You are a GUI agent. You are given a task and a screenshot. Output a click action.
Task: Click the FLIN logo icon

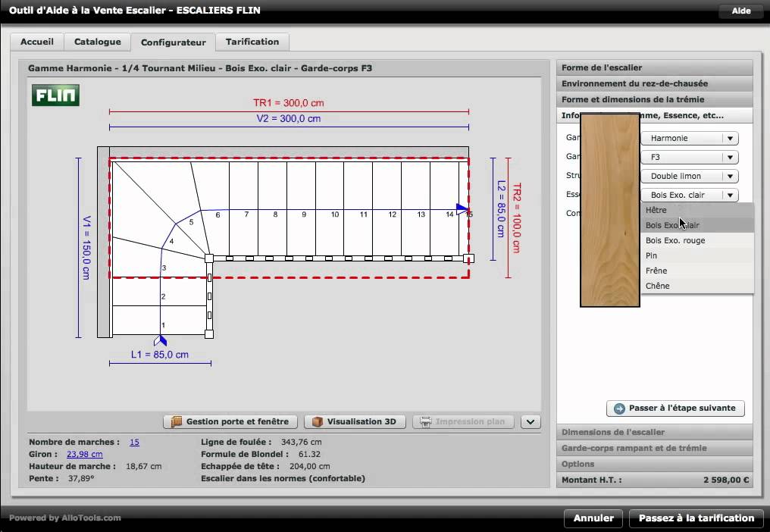55,95
